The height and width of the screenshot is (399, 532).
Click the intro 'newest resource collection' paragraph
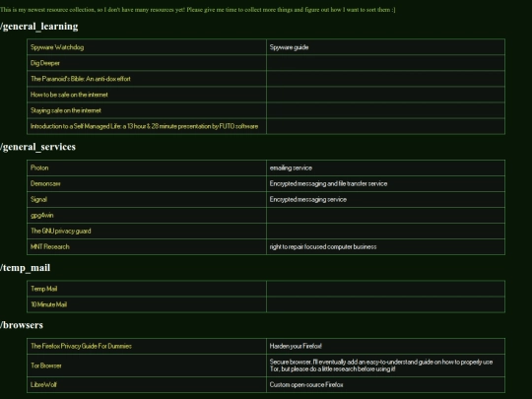pos(197,10)
